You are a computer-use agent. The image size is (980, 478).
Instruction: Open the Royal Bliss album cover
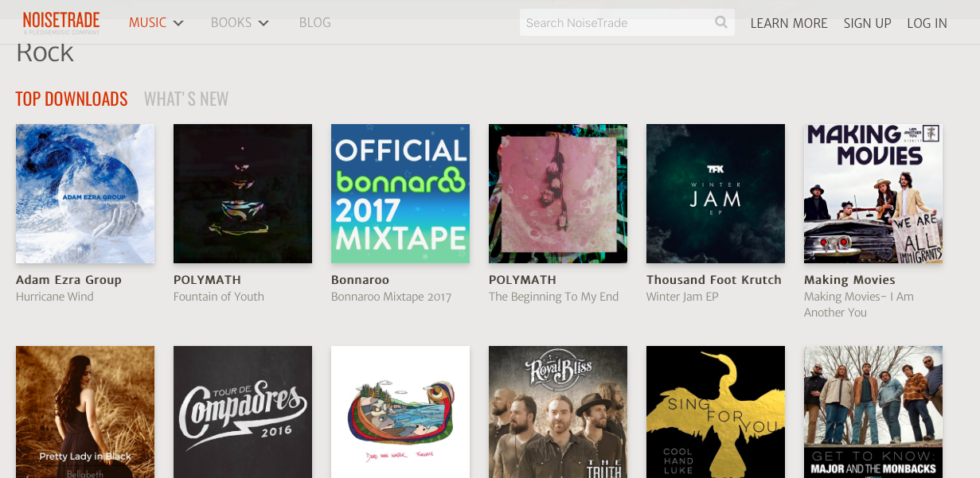[558, 412]
